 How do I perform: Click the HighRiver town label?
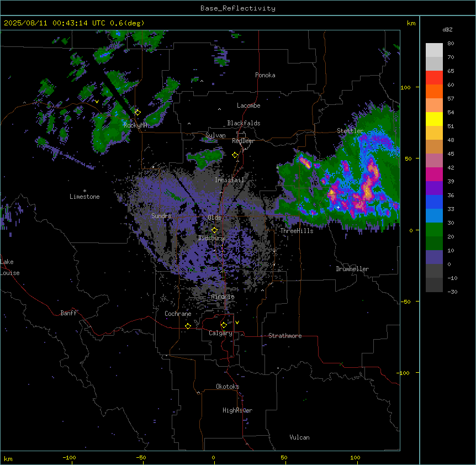tap(237, 410)
